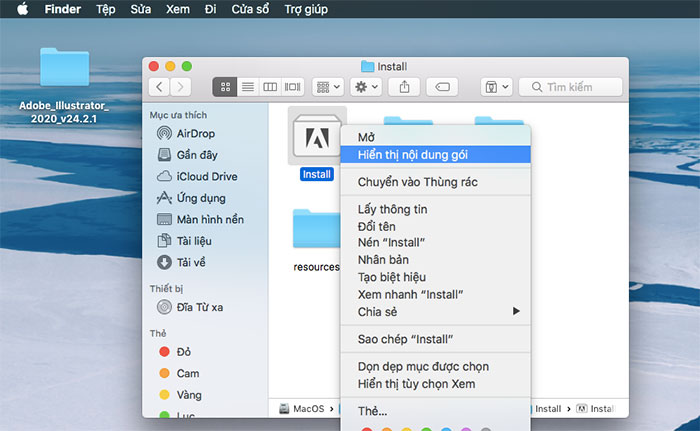Open the Xem menu
The width and height of the screenshot is (700, 431).
178,9
